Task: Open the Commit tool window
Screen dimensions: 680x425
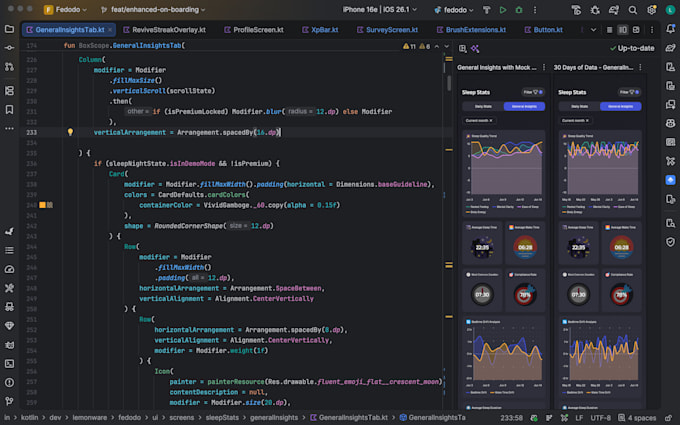Action: tap(9, 48)
